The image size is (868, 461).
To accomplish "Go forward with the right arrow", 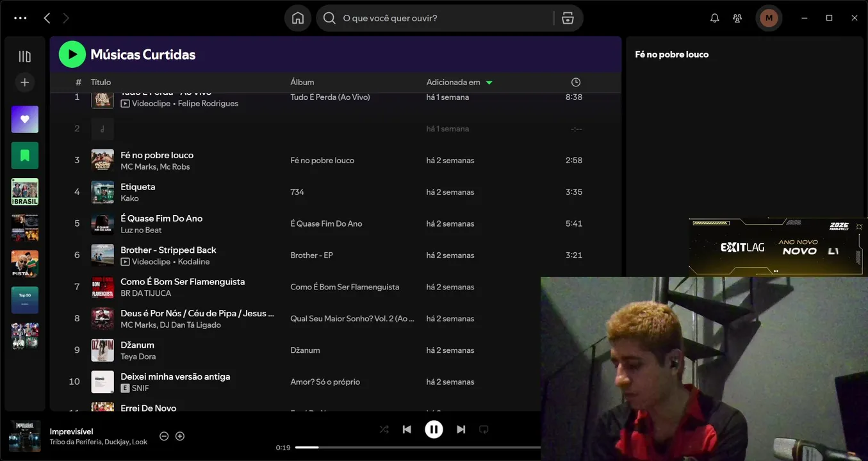I will 65,18.
